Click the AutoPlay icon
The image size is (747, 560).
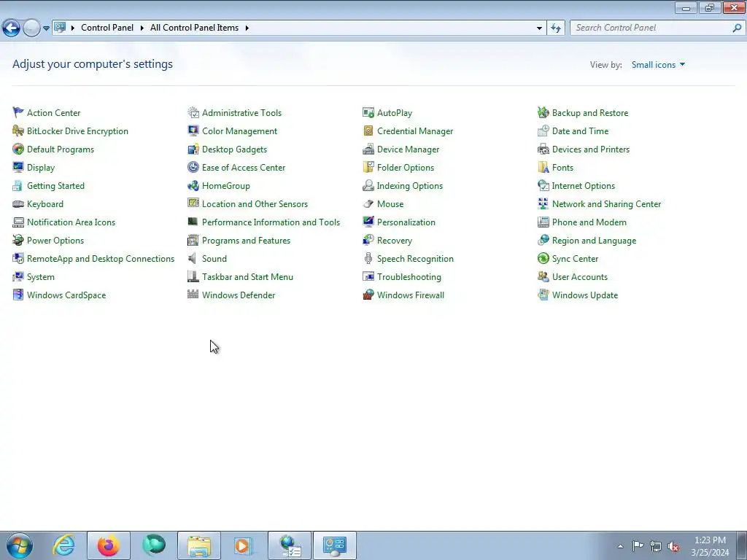point(368,112)
